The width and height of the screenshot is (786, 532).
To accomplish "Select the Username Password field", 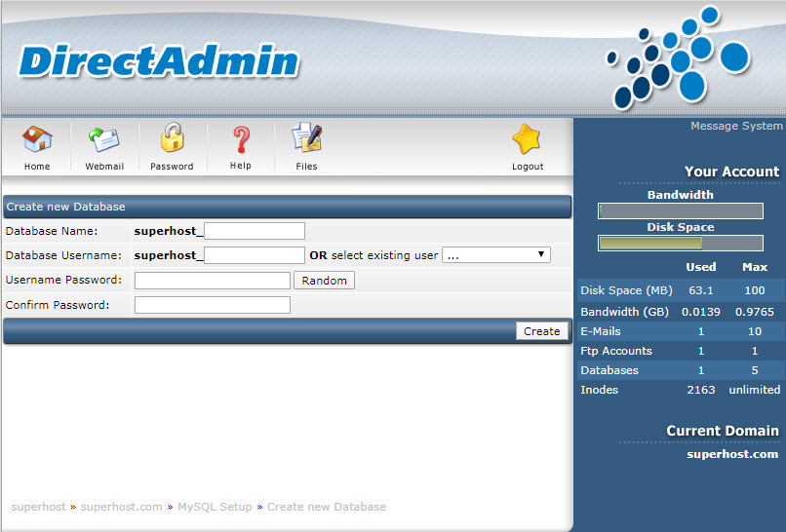I will [x=212, y=281].
